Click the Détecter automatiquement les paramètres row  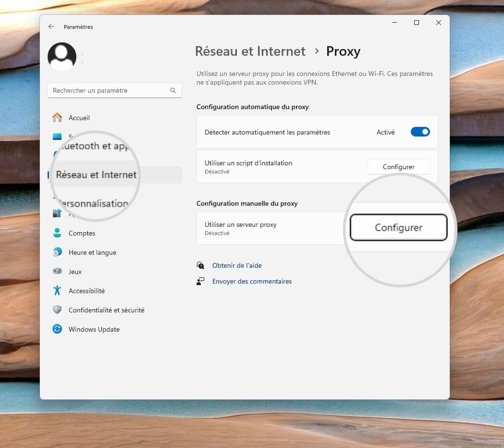317,132
